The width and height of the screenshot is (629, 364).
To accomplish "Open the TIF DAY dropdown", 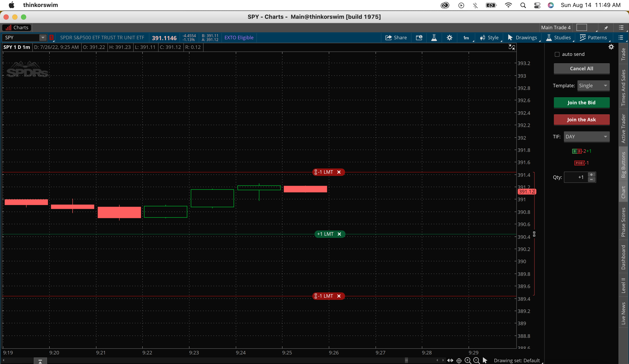I will (586, 137).
